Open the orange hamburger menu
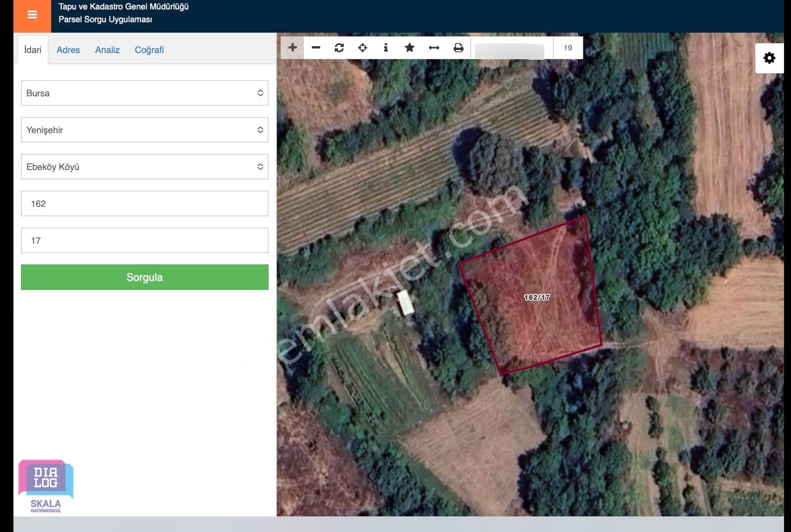791x532 pixels. (32, 15)
